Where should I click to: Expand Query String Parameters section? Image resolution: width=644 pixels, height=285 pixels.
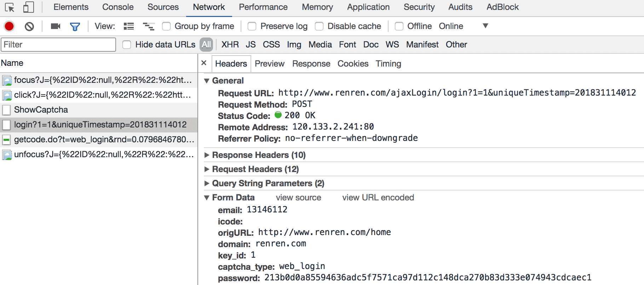coord(268,183)
